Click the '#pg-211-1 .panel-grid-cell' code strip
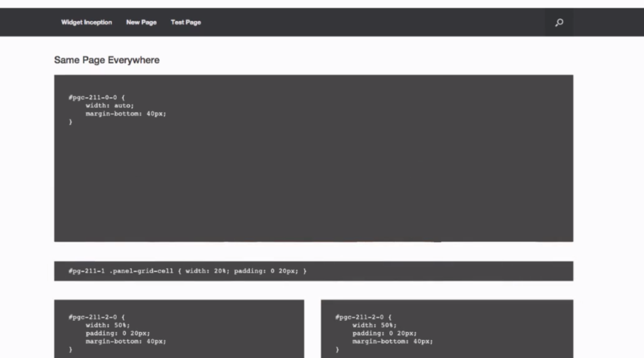This screenshot has width=644, height=358. [119, 271]
